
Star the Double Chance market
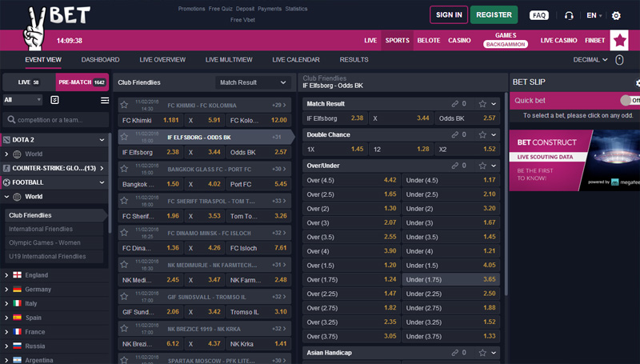(x=482, y=134)
